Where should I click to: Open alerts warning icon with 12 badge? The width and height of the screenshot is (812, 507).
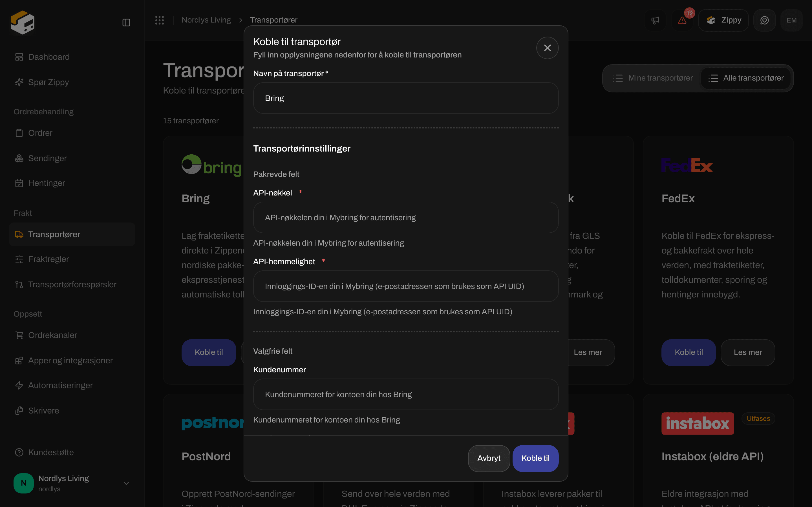pos(682,20)
